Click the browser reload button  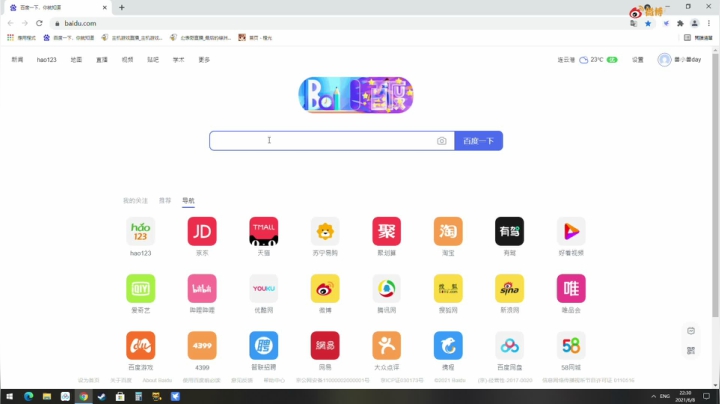coord(39,23)
